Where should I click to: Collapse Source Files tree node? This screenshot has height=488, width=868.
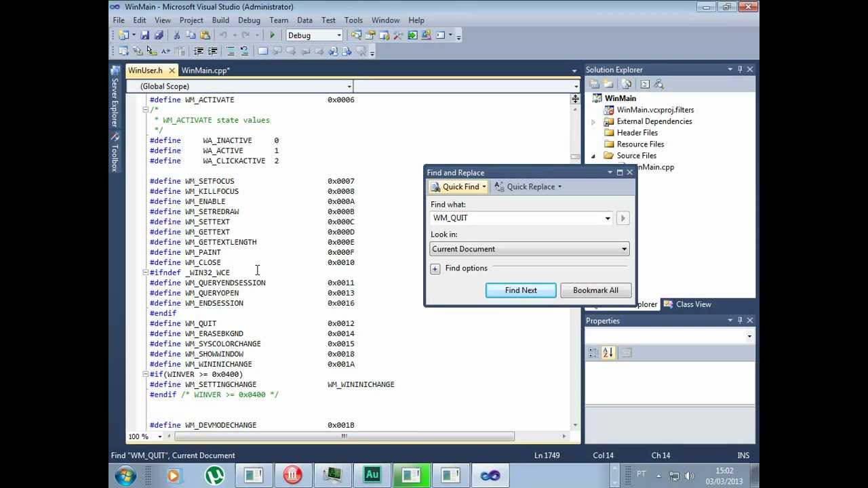[x=594, y=156]
